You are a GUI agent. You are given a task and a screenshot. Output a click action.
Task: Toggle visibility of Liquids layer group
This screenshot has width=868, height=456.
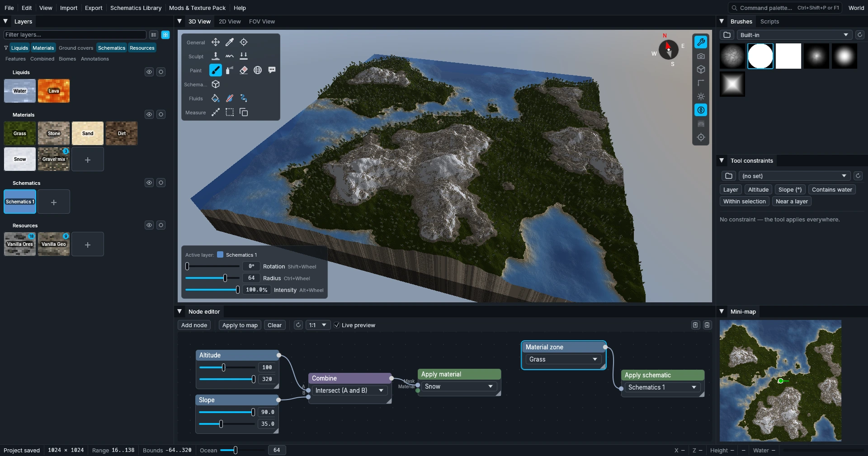149,72
